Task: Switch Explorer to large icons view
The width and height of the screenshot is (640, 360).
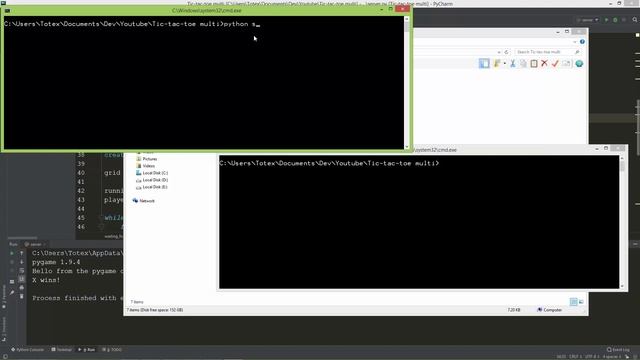Action: 581,302
